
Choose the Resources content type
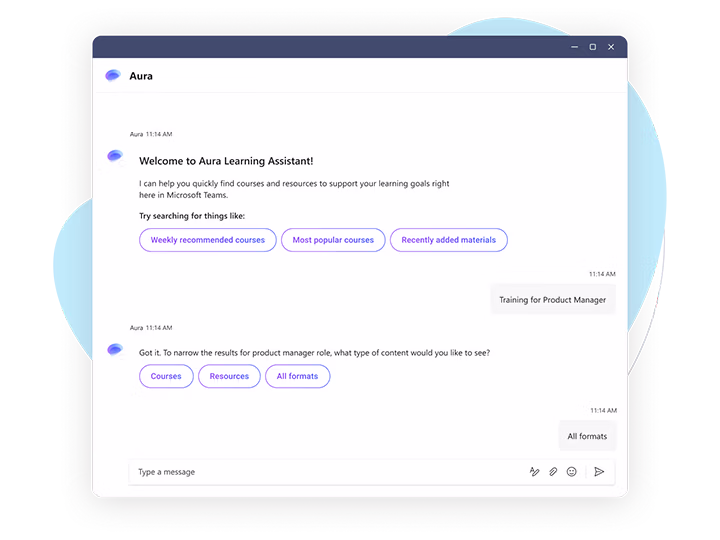pyautogui.click(x=229, y=376)
